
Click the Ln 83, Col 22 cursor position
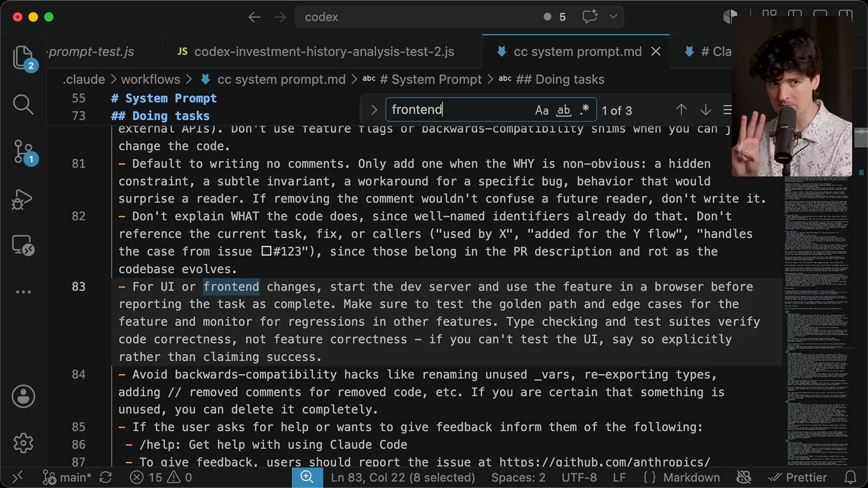pos(403,477)
